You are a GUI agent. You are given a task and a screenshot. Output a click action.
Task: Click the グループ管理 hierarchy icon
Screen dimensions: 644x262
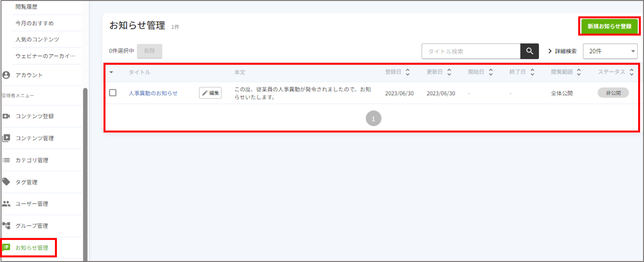(x=6, y=226)
